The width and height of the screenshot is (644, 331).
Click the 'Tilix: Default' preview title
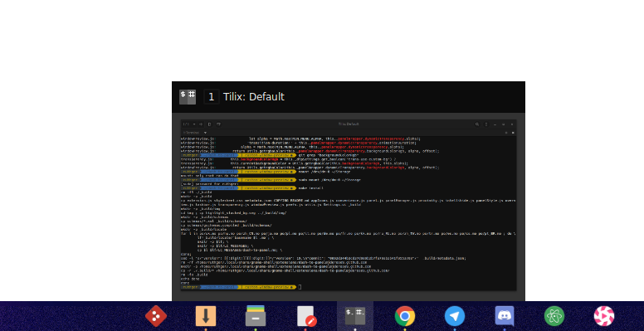coord(254,97)
